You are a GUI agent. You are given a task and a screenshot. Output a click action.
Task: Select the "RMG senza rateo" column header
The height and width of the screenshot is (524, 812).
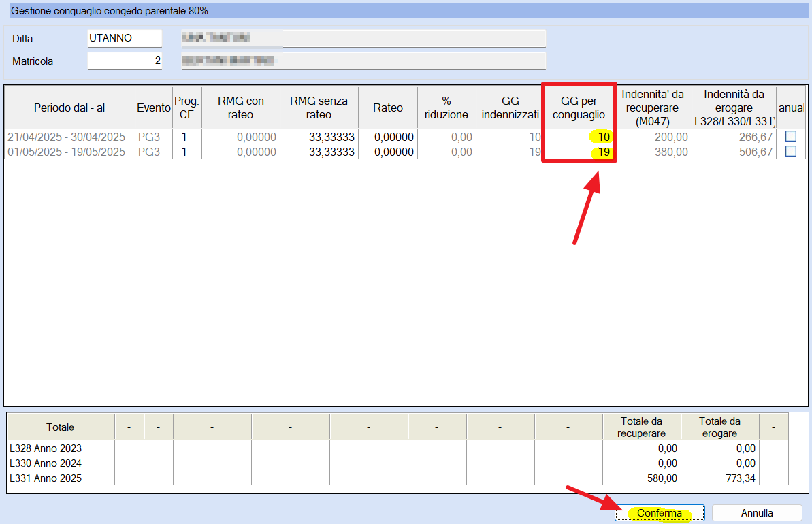pyautogui.click(x=319, y=108)
